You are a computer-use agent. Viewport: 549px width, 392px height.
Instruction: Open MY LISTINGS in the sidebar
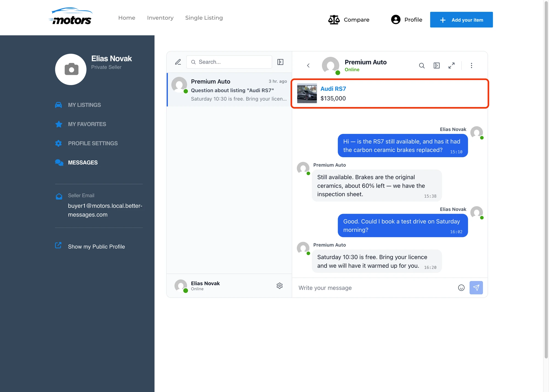point(85,105)
